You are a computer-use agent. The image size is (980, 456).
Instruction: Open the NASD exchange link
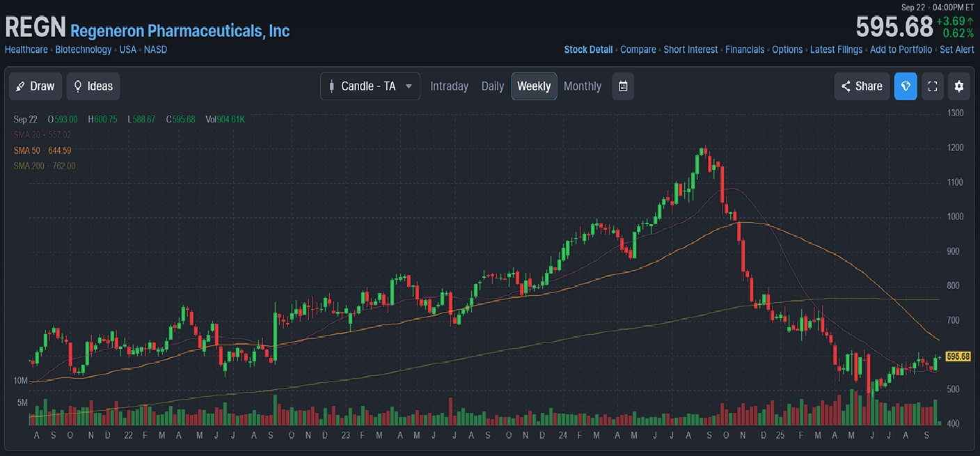coord(155,49)
